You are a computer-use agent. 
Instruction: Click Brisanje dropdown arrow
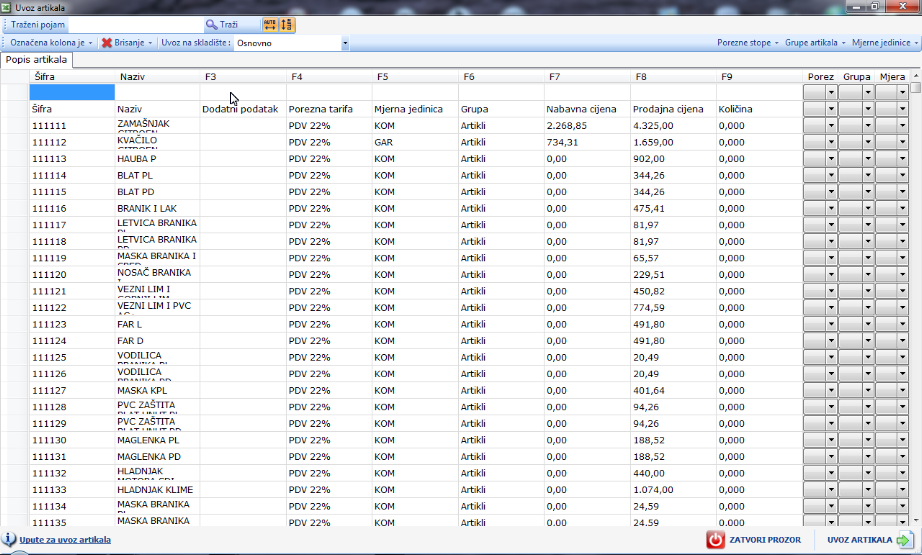tap(150, 43)
